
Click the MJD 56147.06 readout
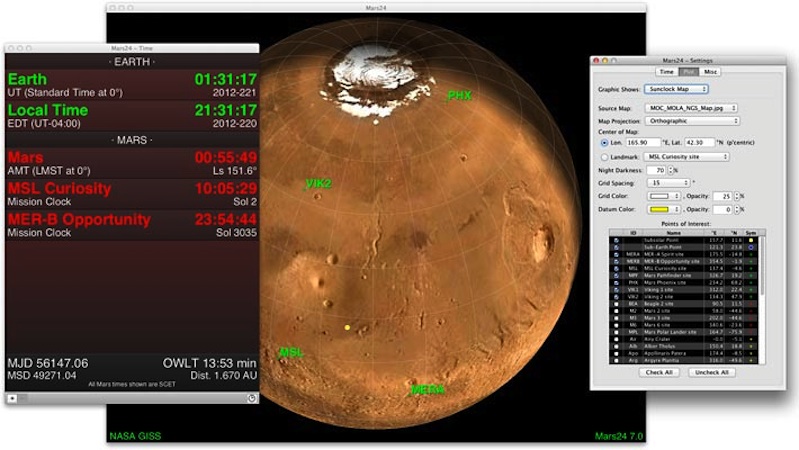click(48, 363)
